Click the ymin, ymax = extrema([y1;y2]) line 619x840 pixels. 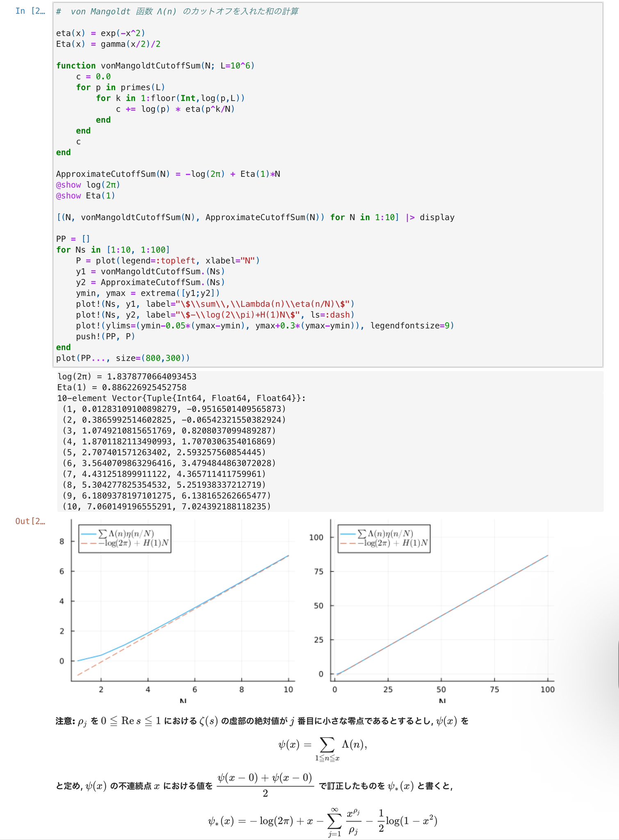pos(148,293)
